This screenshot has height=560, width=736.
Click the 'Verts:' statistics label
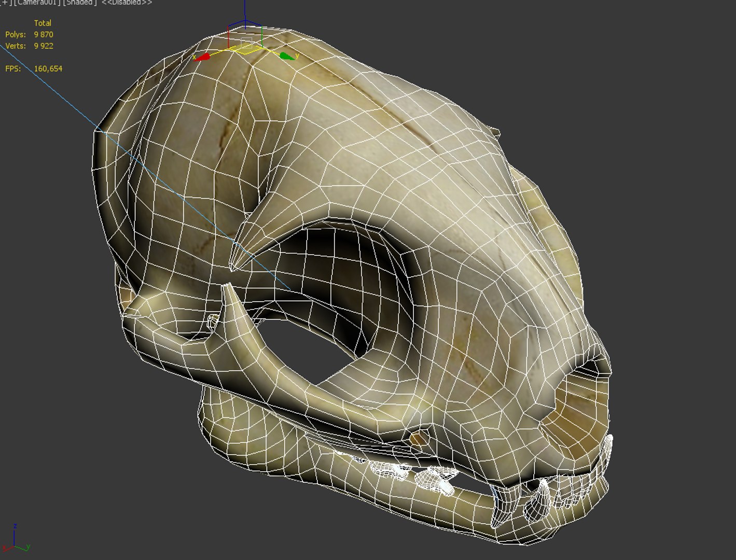(16, 46)
